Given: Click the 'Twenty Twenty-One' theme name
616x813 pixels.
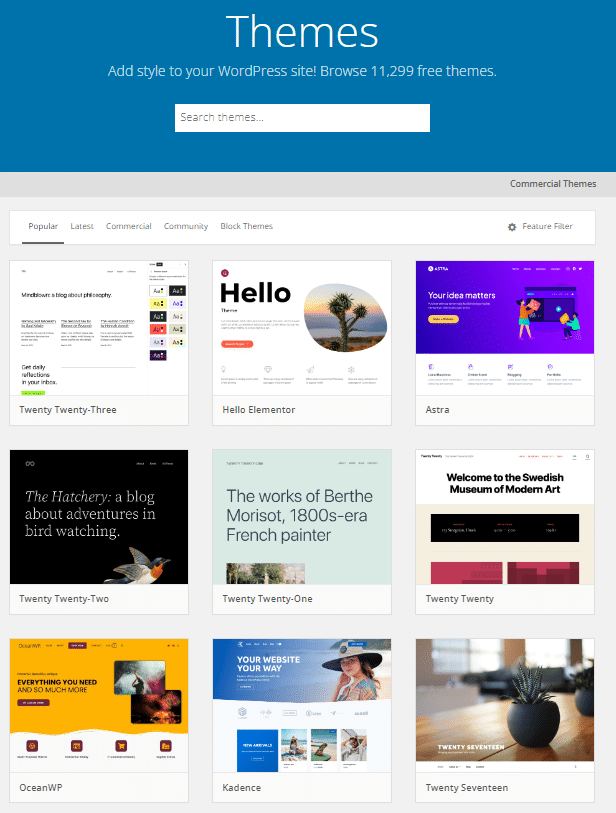Looking at the screenshot, I should click(268, 599).
